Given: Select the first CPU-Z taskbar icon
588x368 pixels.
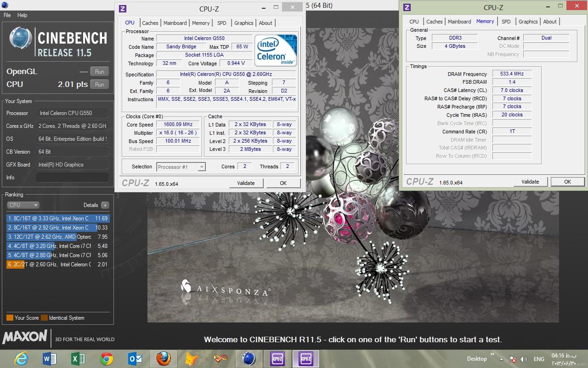Looking at the screenshot, I should (x=277, y=358).
